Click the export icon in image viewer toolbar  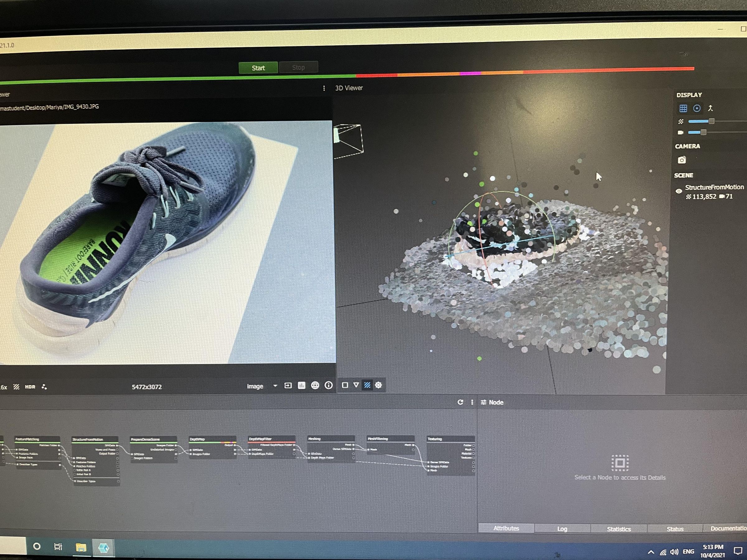[288, 385]
